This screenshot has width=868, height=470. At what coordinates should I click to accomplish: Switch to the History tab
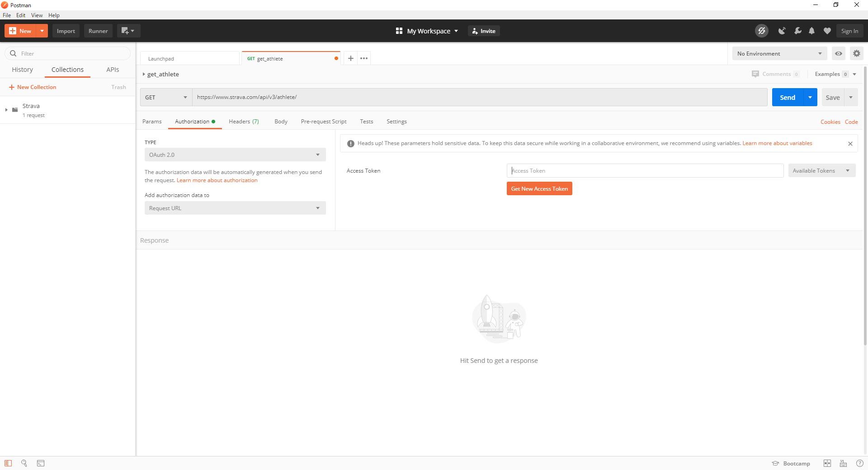[x=22, y=70]
